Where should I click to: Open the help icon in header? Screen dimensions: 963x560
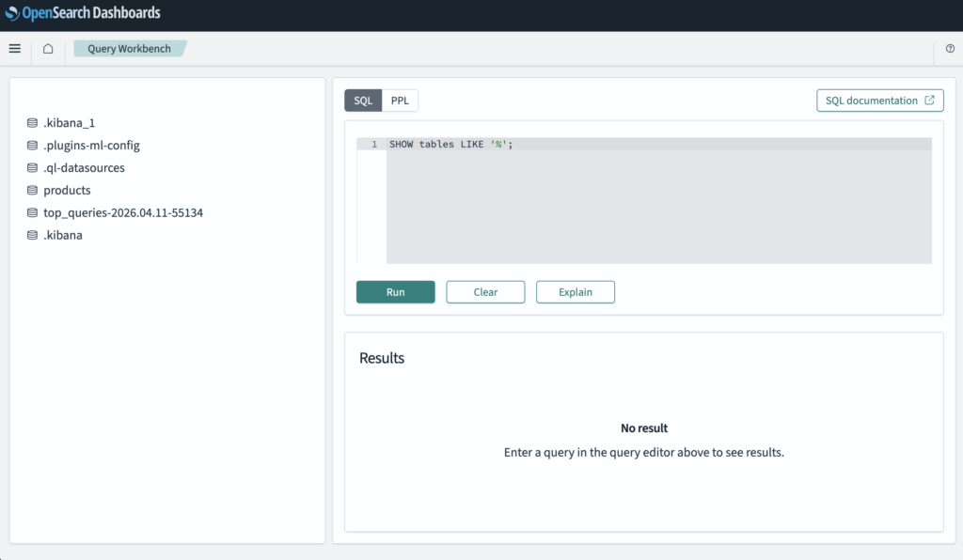[x=950, y=49]
